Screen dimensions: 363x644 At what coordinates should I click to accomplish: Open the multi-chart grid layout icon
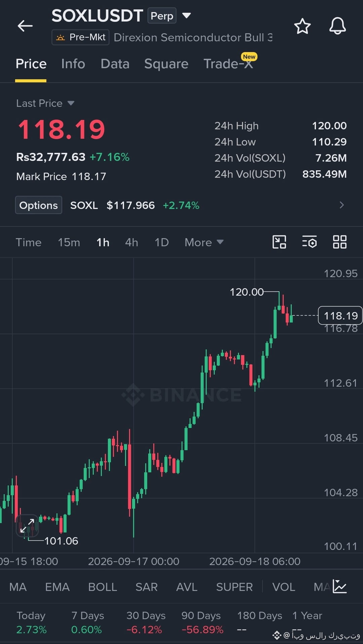click(x=339, y=242)
